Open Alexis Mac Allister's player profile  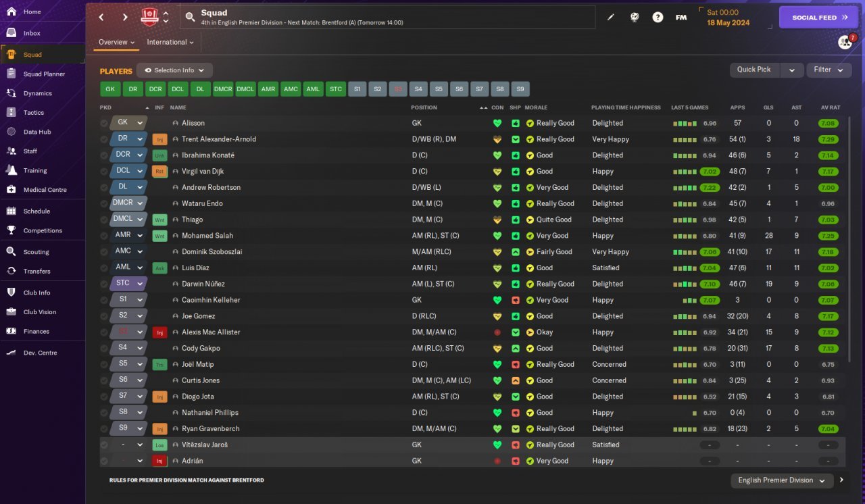pos(211,332)
